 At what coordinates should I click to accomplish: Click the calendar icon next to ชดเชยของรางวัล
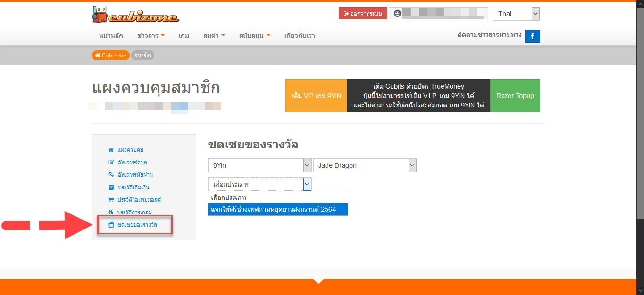[x=111, y=225]
